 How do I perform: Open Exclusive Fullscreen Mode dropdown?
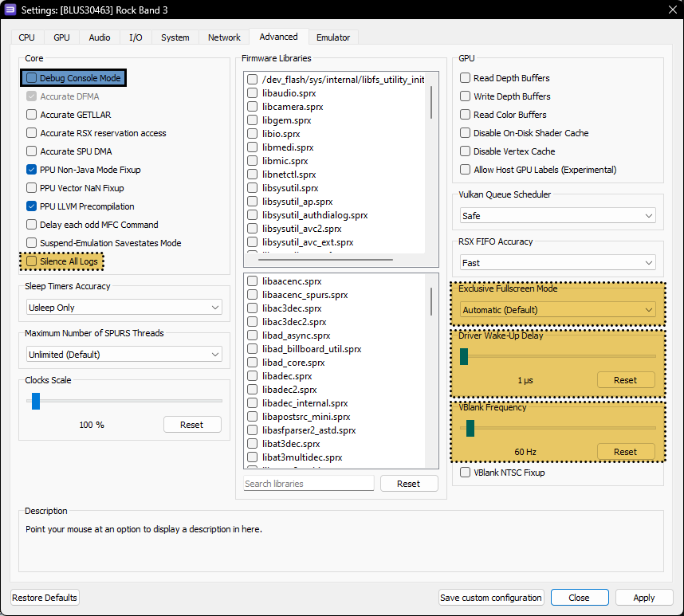[x=558, y=310]
